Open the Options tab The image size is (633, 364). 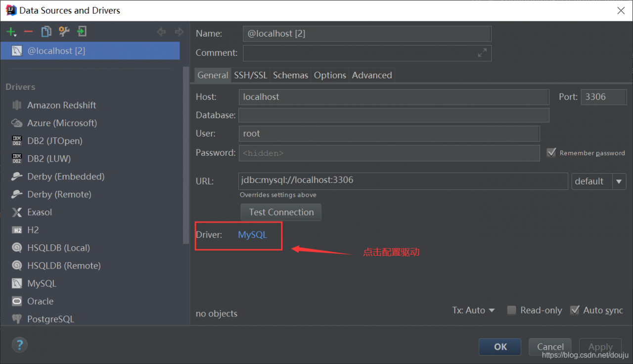(x=330, y=75)
